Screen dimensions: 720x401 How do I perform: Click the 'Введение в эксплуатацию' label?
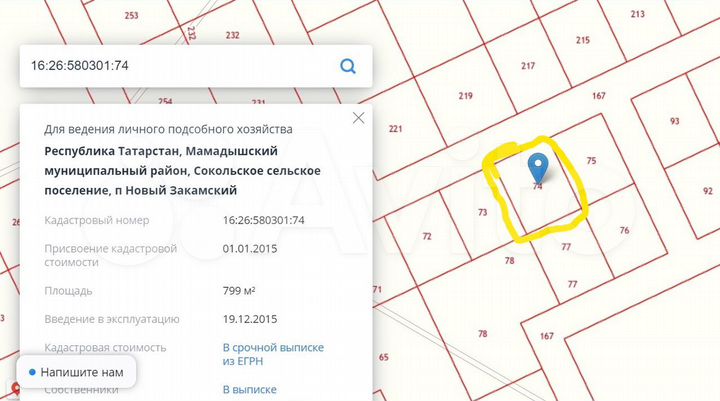(112, 319)
